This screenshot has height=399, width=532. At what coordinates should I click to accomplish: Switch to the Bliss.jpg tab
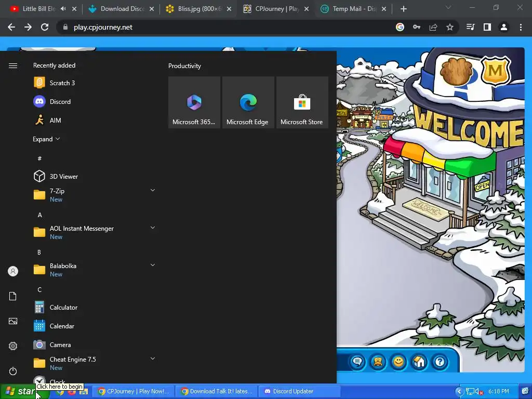click(199, 9)
